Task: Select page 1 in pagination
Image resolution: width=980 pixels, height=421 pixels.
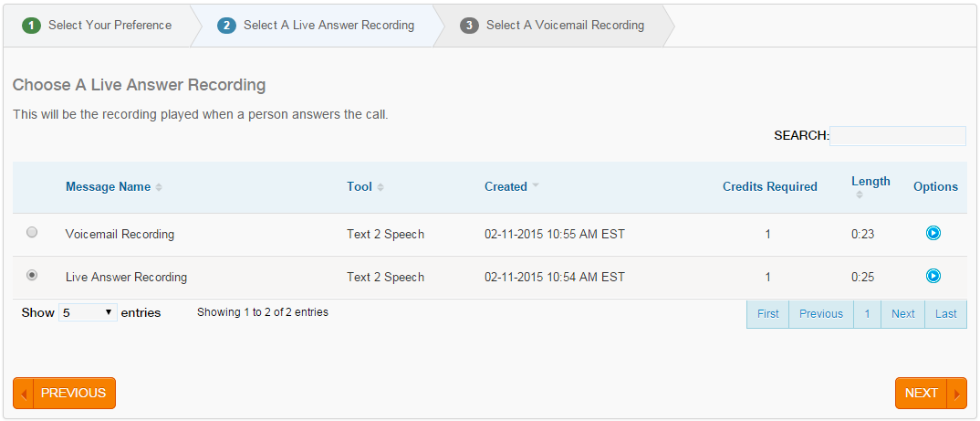Action: pyautogui.click(x=868, y=314)
